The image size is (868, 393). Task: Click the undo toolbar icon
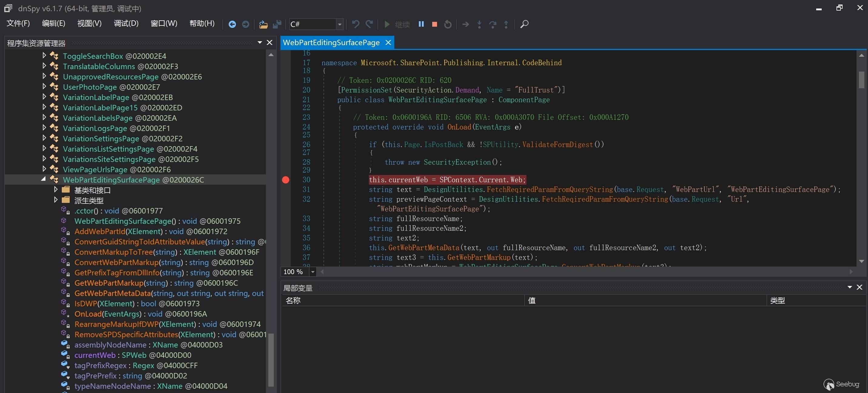click(x=356, y=24)
